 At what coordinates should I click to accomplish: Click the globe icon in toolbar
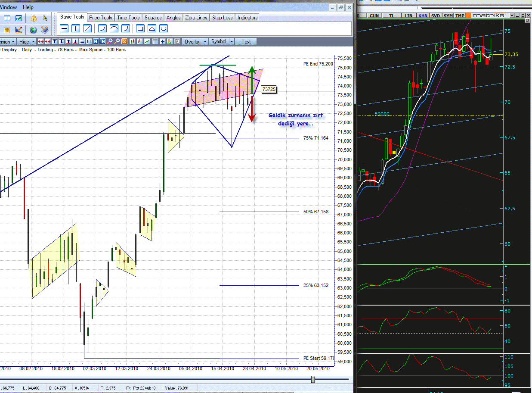point(34,30)
